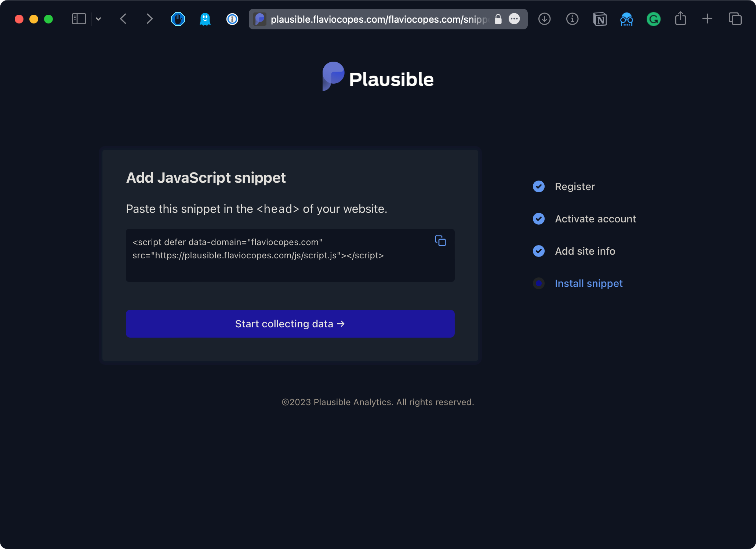Screen dimensions: 756x549
Task: Click the Activate account checkmark
Action: 538,219
